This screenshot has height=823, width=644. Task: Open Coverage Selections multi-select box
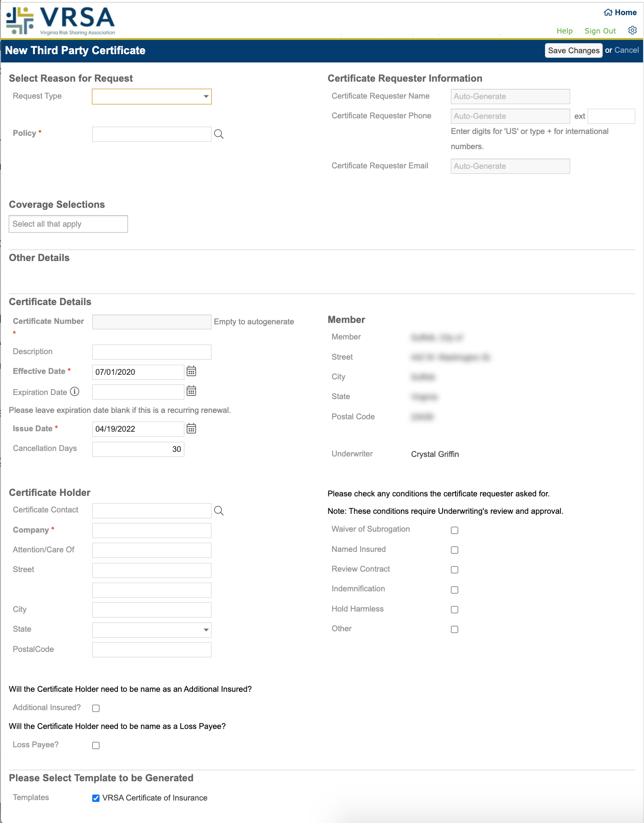pyautogui.click(x=68, y=224)
